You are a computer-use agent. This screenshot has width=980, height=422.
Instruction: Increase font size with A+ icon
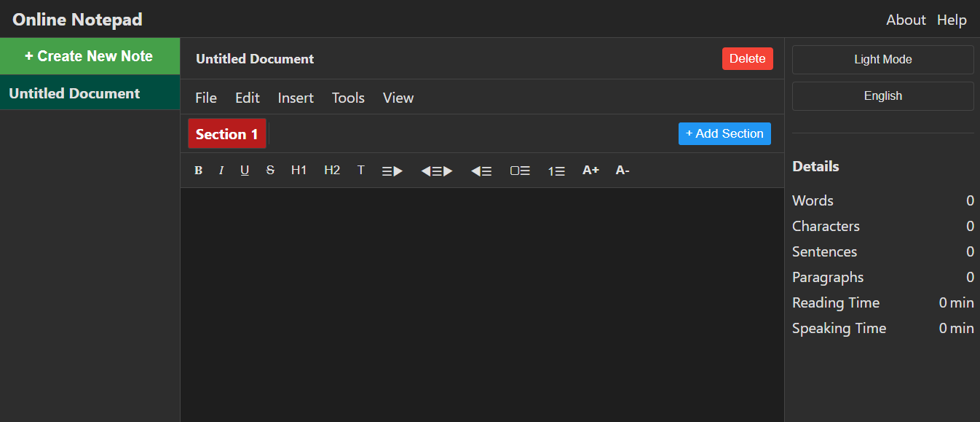pos(590,170)
